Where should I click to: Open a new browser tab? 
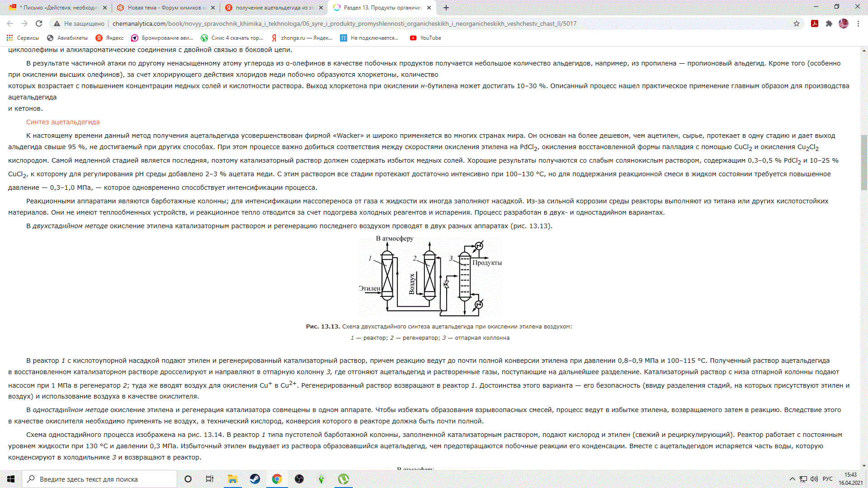click(446, 8)
